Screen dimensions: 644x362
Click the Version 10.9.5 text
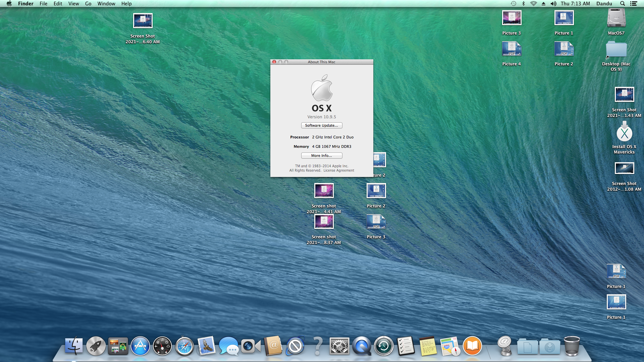point(322,117)
